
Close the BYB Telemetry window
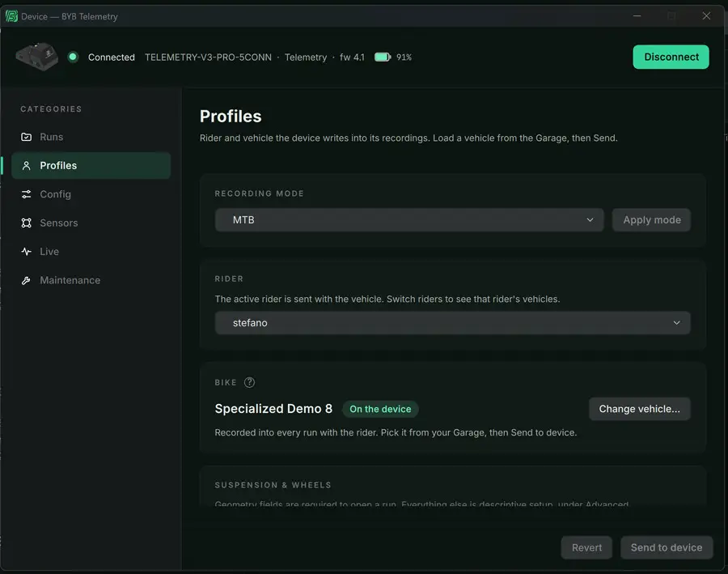pos(706,16)
